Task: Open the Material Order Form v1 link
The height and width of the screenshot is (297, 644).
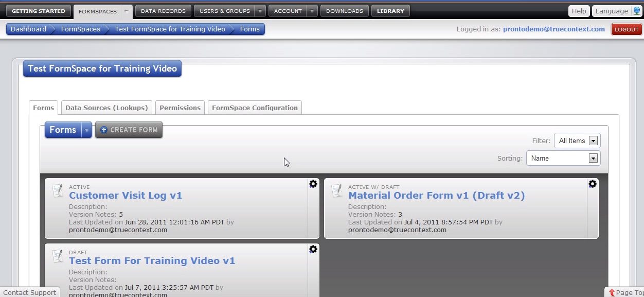Action: 436,196
